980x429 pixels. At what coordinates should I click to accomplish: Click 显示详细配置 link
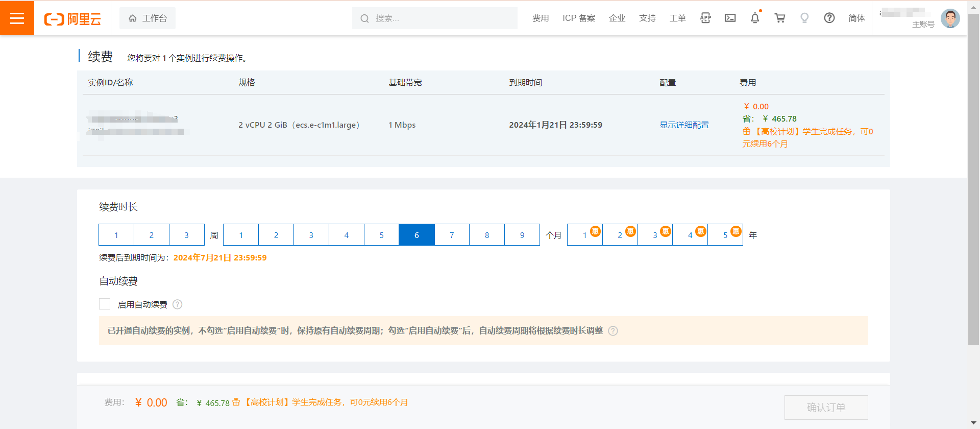point(684,125)
